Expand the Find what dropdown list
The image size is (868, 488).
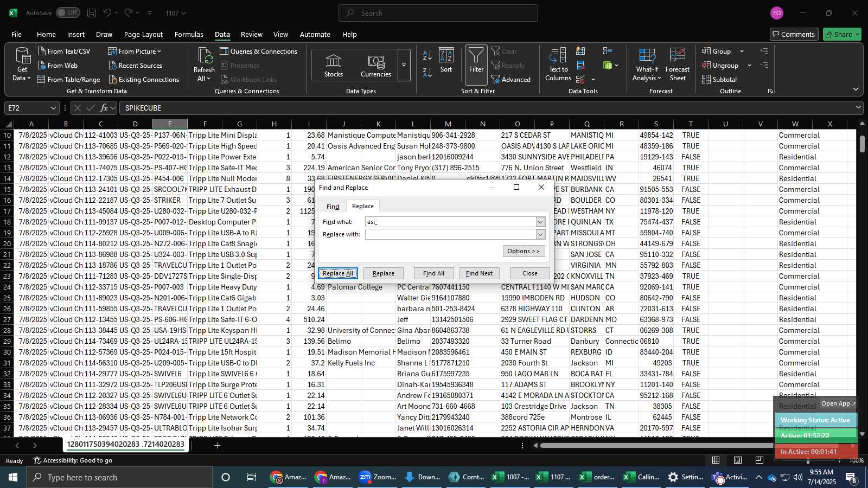pos(540,222)
